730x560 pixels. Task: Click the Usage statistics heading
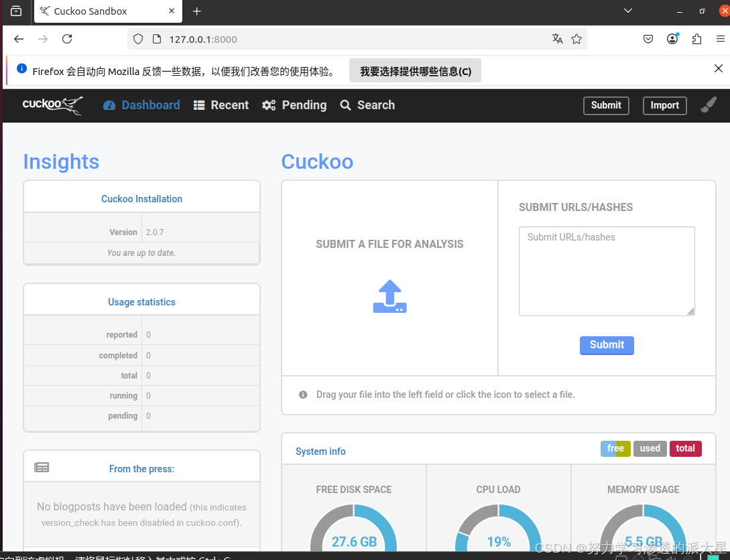[141, 302]
